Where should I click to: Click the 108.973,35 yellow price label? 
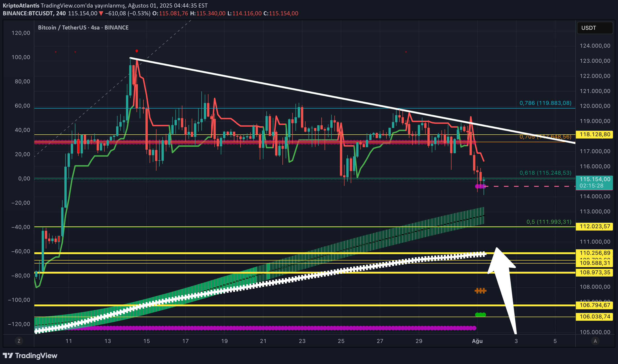pyautogui.click(x=594, y=272)
